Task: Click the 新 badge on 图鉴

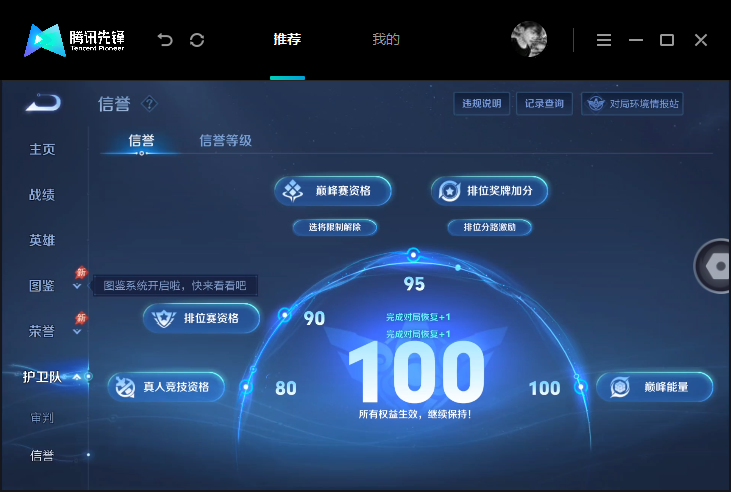Action: pyautogui.click(x=81, y=272)
